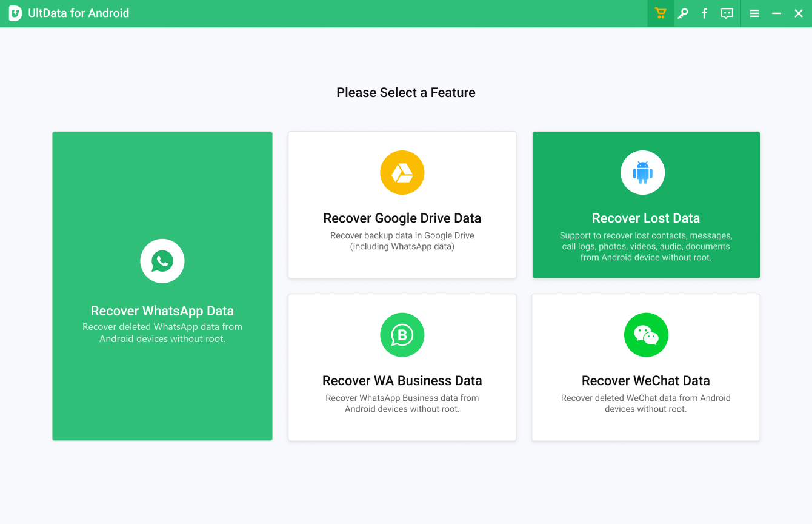Click the key register icon

click(683, 13)
